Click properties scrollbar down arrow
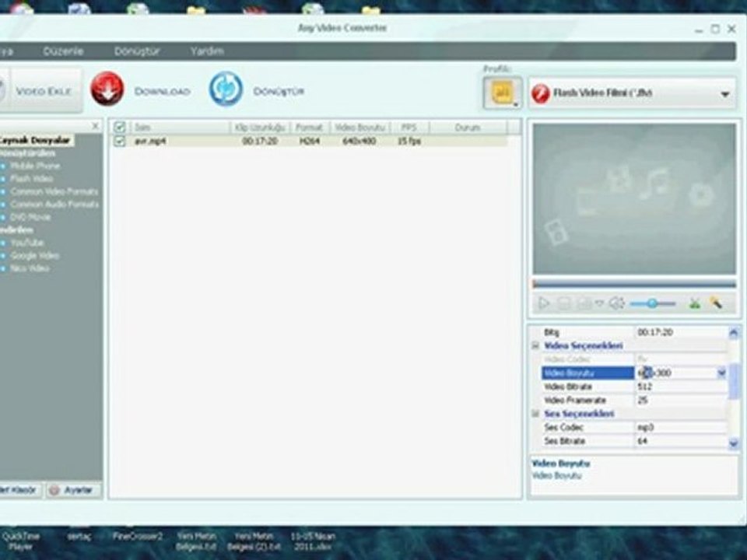 coord(734,444)
